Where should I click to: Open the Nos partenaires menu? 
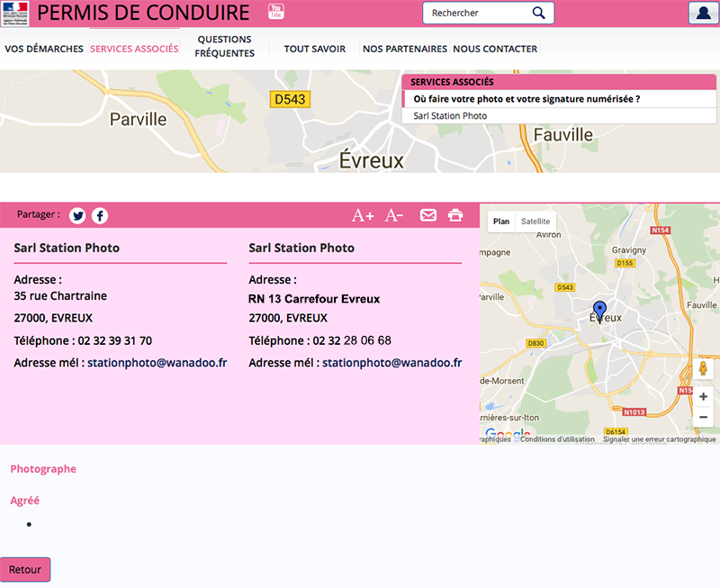pos(404,49)
